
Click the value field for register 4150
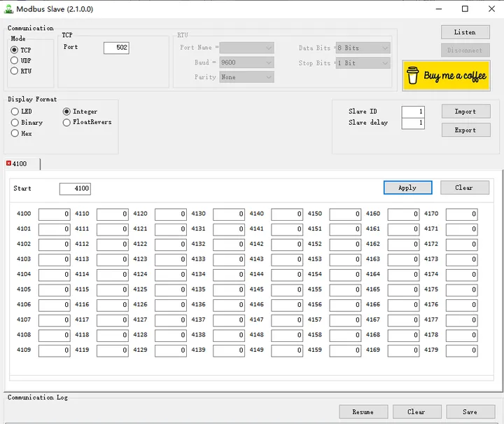pos(345,214)
